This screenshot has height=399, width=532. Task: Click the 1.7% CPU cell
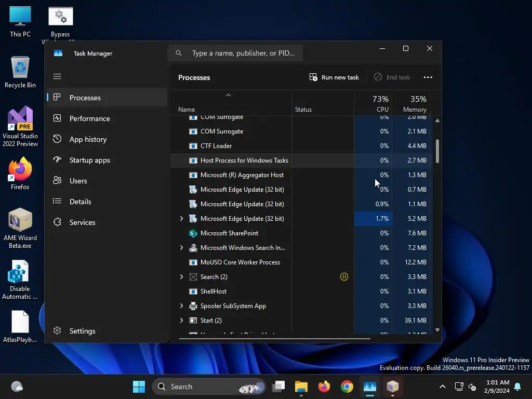point(373,219)
